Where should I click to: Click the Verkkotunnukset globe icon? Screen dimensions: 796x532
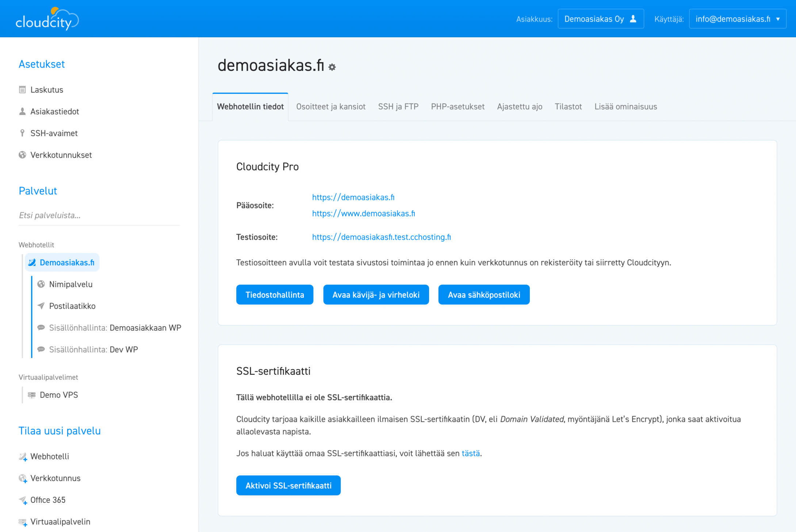click(23, 155)
